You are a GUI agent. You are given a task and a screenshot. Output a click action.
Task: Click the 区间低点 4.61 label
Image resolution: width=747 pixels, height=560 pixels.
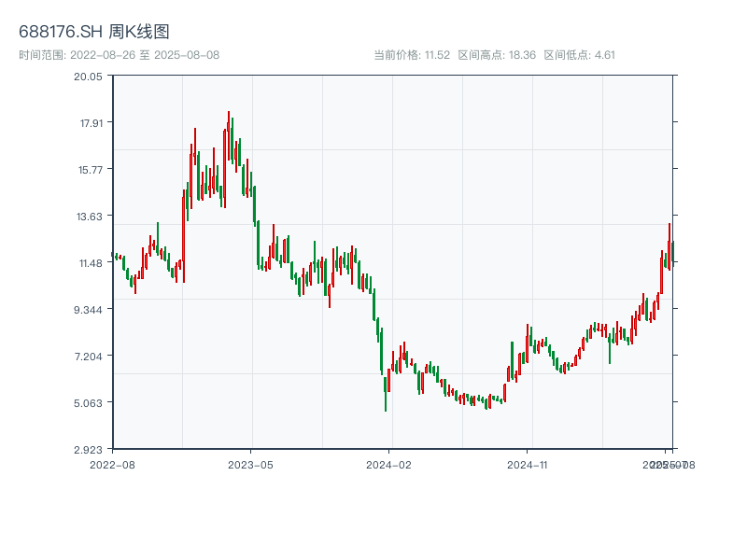point(579,55)
